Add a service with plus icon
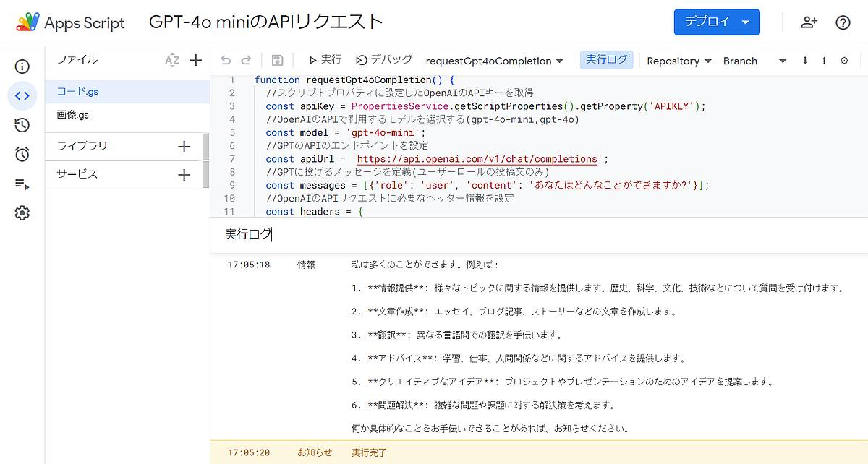868x464 pixels. (x=184, y=175)
